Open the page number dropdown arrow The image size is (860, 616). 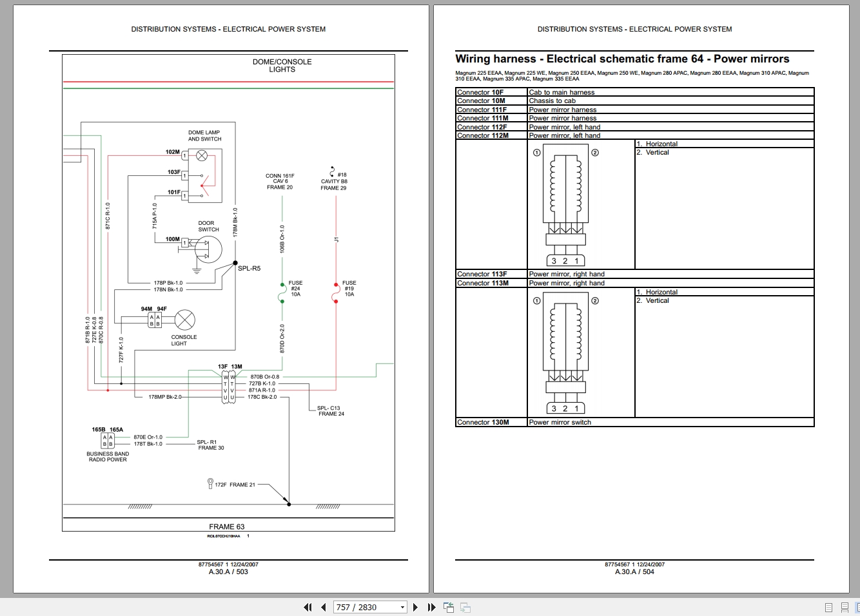click(x=402, y=607)
